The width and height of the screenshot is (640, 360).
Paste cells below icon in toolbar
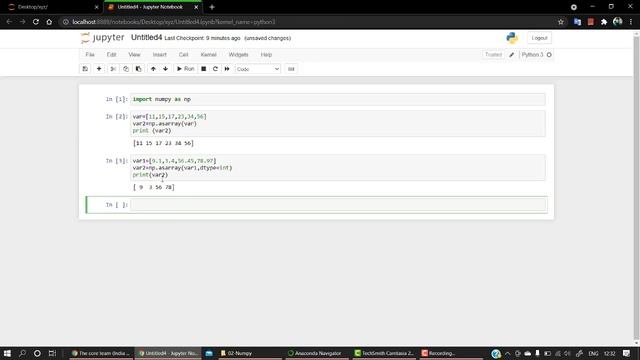138,69
